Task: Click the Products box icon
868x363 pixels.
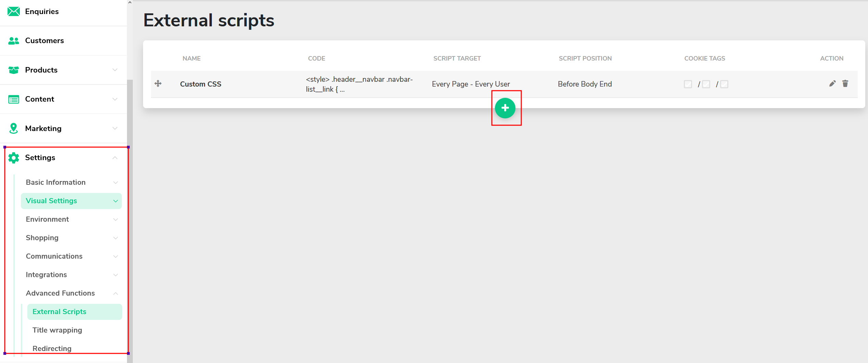Action: pyautogui.click(x=13, y=70)
